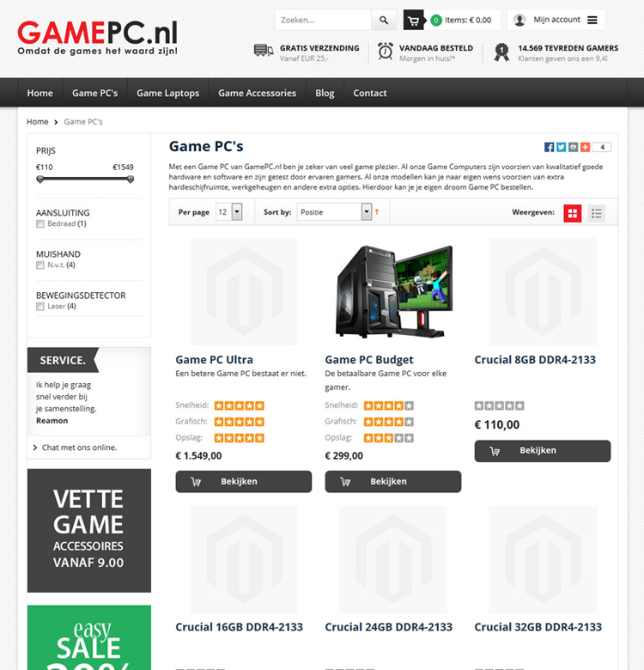Expand Chat met ons online

(x=76, y=448)
